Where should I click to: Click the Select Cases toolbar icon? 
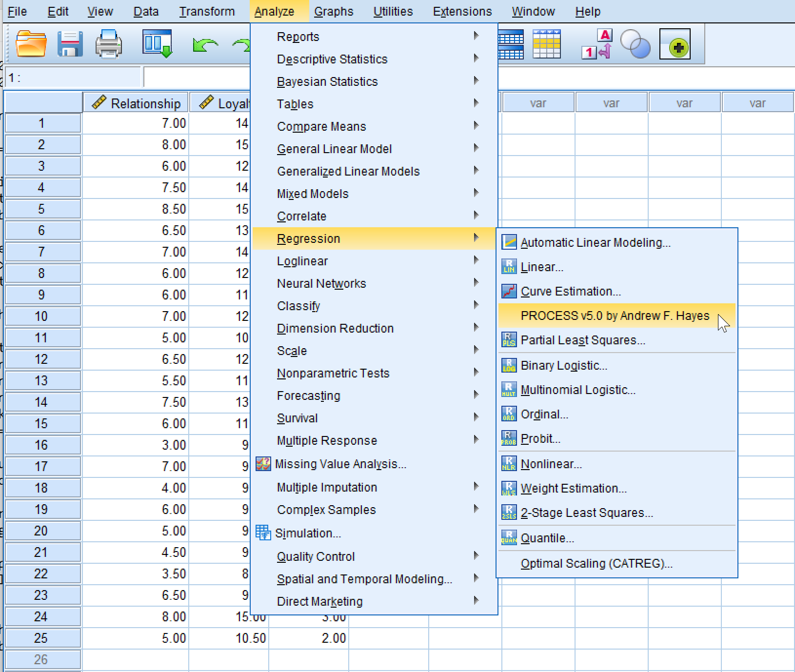(546, 44)
